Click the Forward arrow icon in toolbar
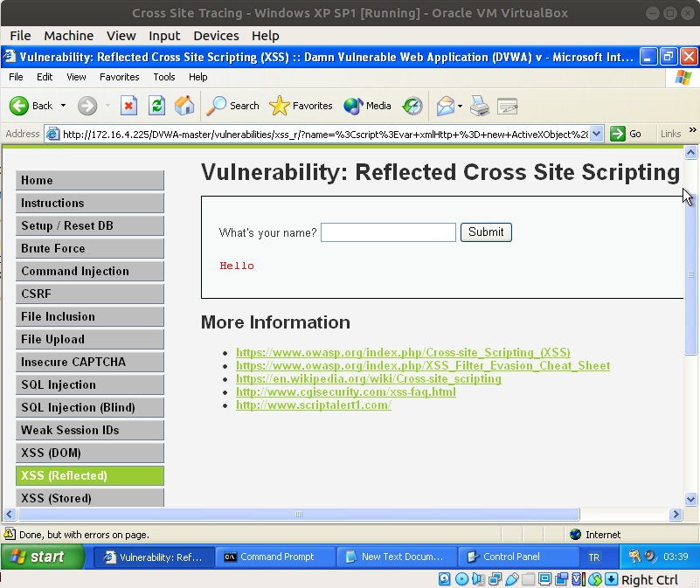This screenshot has width=700, height=588. coord(87,106)
